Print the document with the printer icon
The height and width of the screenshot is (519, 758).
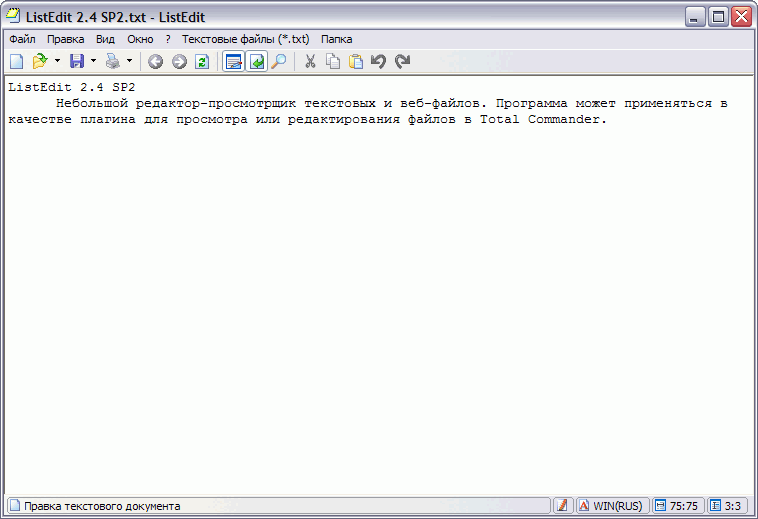113,61
